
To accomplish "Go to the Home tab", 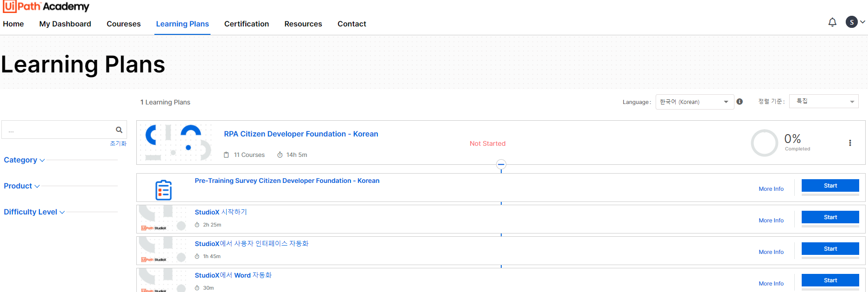I will [13, 24].
